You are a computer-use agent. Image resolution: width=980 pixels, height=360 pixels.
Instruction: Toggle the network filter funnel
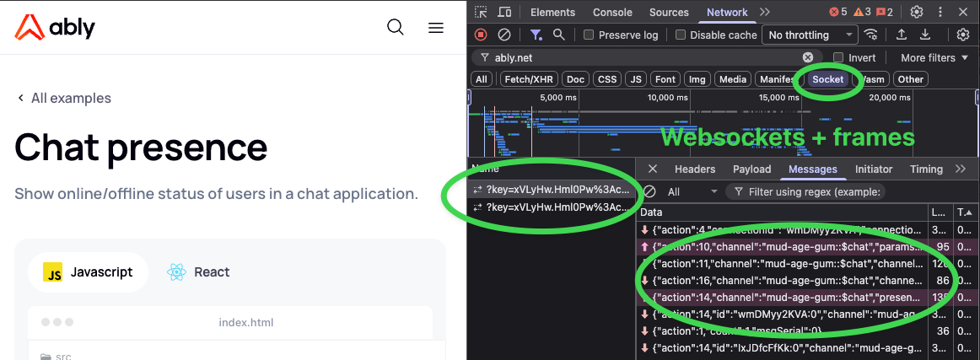coord(536,35)
